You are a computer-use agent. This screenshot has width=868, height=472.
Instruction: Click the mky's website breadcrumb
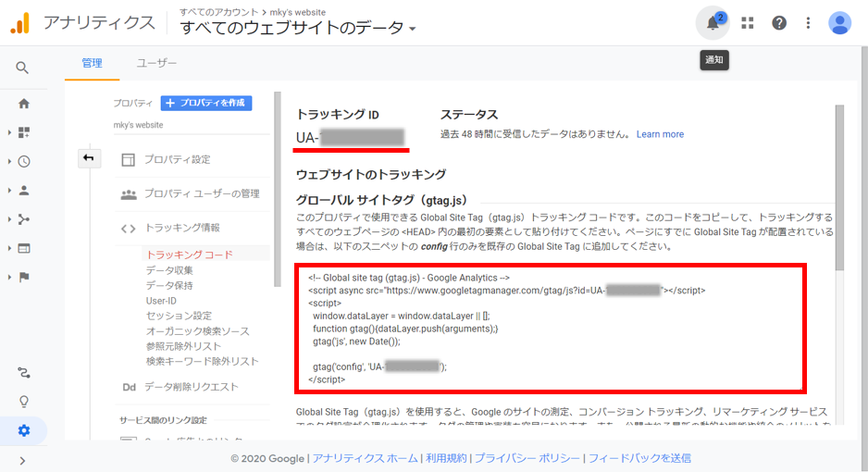coord(298,12)
